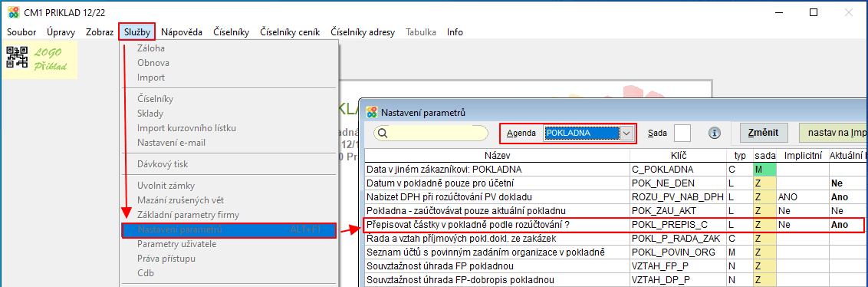Click key cell VZTAH_DP_P
868x287 pixels.
(x=678, y=280)
